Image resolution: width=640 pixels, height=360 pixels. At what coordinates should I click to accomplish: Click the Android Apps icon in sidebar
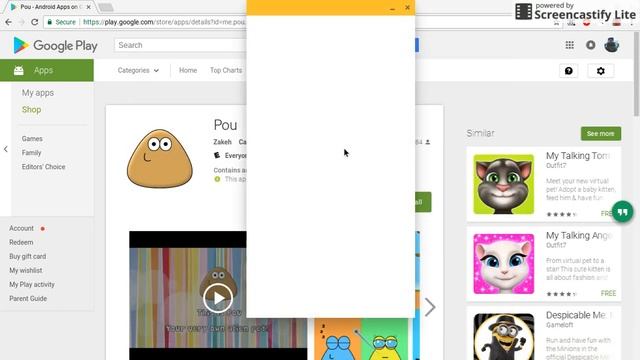click(x=19, y=71)
